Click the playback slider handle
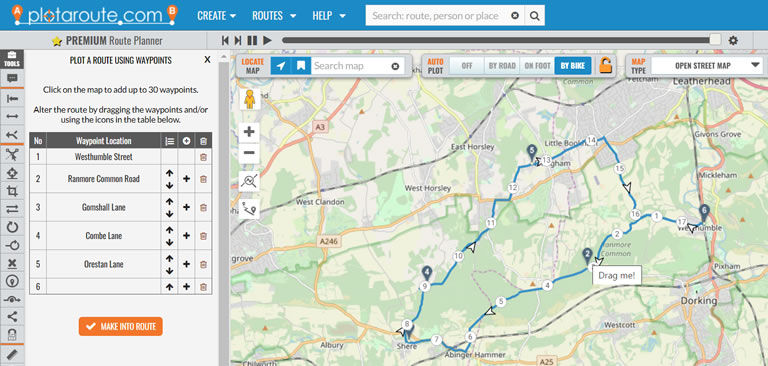The width and height of the screenshot is (768, 366). coord(715,40)
